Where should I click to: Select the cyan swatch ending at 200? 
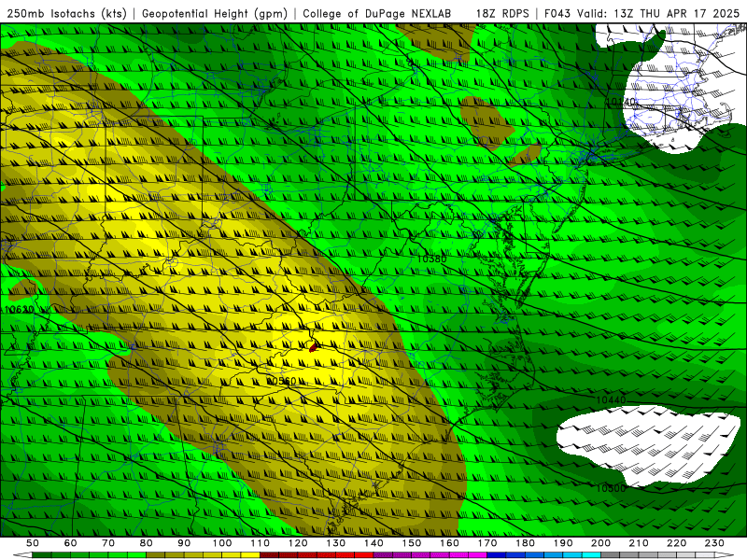pyautogui.click(x=592, y=554)
